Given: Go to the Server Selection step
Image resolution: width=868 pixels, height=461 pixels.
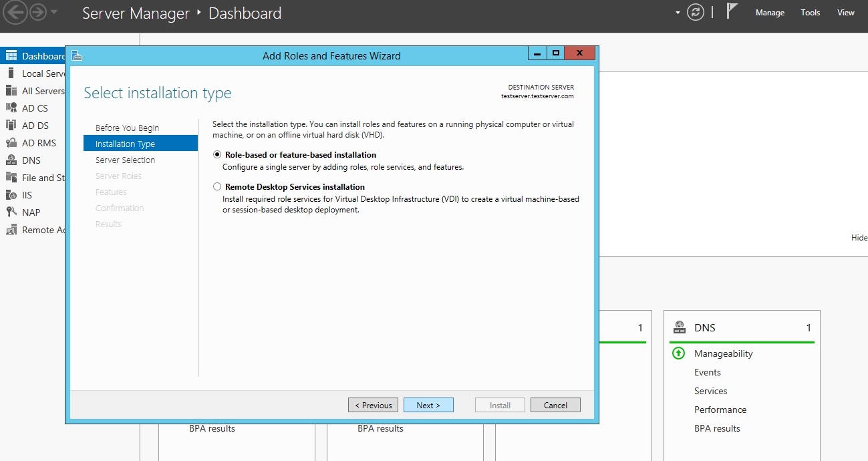Looking at the screenshot, I should 125,160.
